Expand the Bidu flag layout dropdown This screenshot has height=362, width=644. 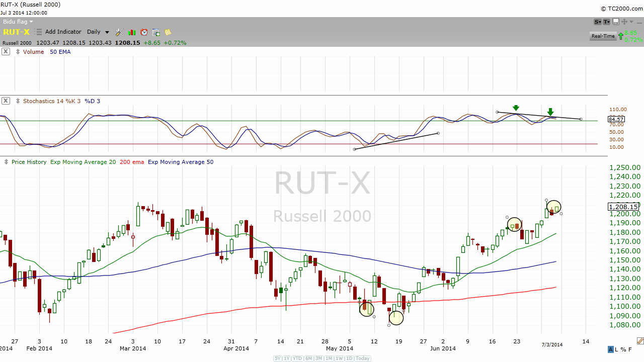point(18,22)
